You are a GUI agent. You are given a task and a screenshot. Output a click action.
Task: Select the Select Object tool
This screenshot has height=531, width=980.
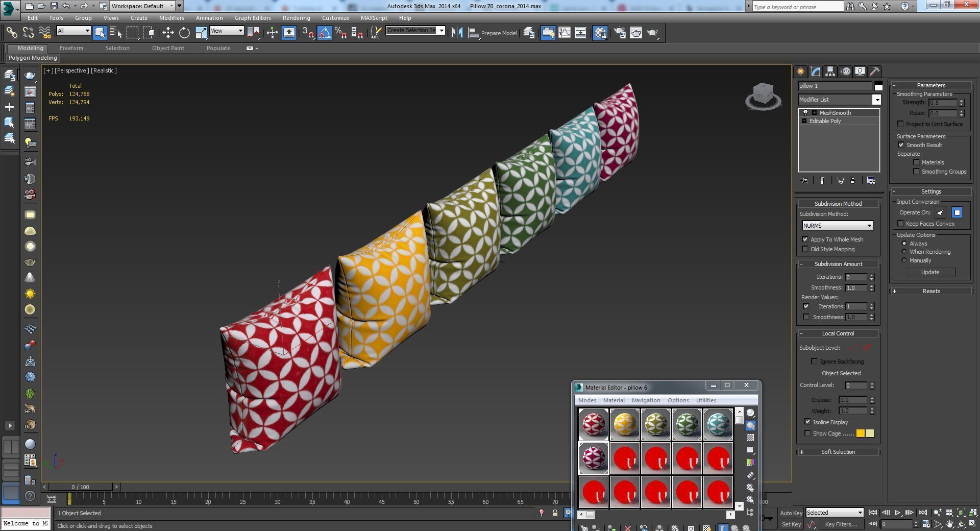click(100, 33)
